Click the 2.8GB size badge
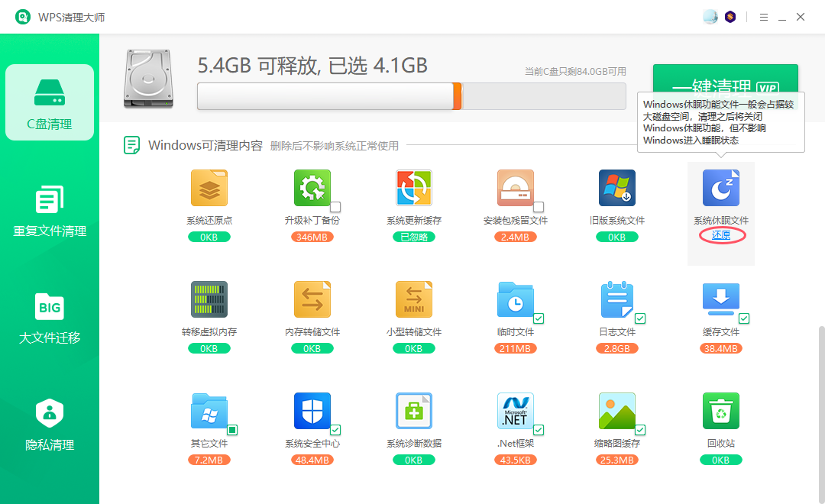Viewport: 825px width, 504px height. 616,349
